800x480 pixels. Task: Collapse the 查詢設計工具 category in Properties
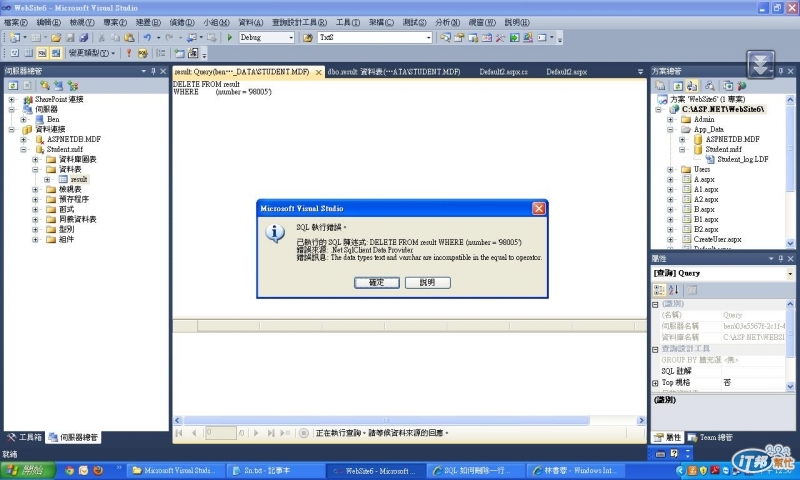(656, 349)
